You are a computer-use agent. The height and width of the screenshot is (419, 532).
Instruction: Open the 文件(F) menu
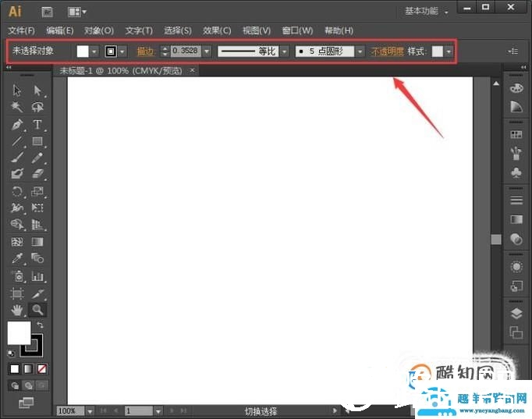pos(21,31)
